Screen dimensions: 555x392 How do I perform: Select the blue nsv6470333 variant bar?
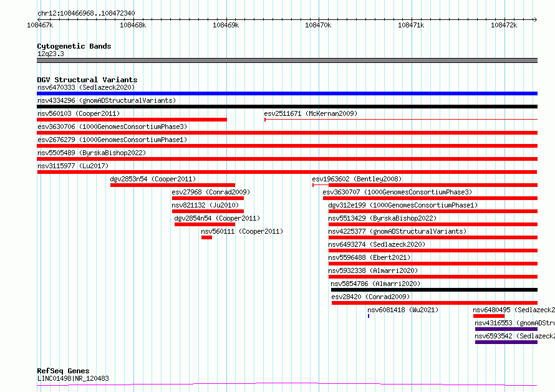287,93
